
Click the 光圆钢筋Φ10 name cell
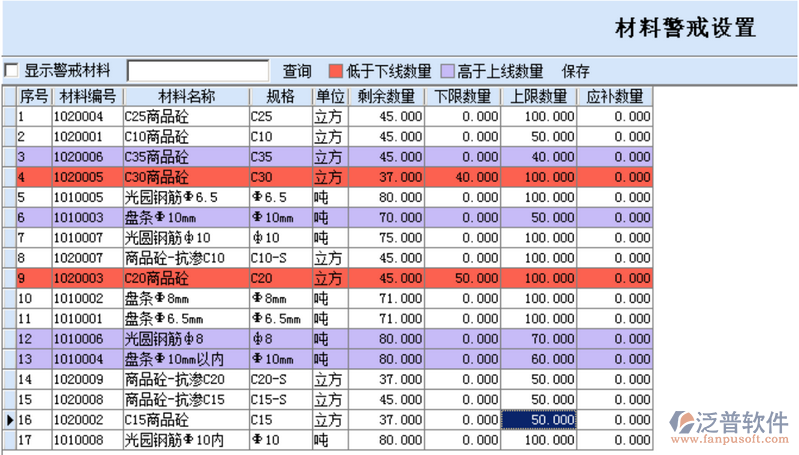pyautogui.click(x=187, y=238)
